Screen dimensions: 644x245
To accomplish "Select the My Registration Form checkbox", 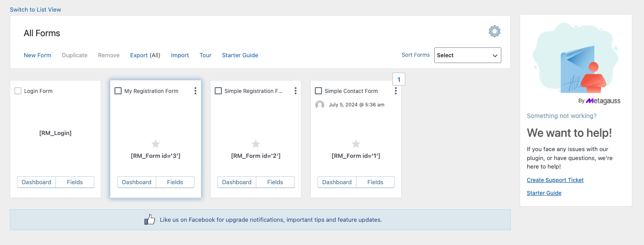I will click(x=118, y=91).
